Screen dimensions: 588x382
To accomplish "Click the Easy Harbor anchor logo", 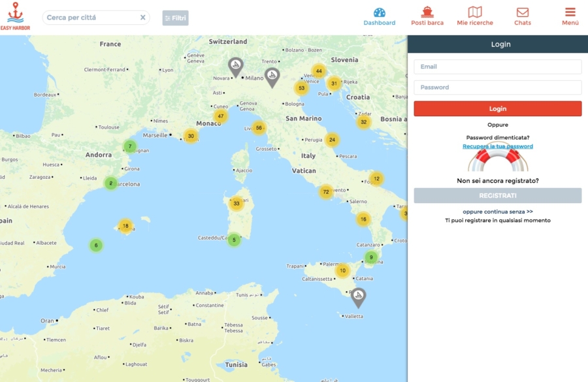I will click(x=16, y=13).
